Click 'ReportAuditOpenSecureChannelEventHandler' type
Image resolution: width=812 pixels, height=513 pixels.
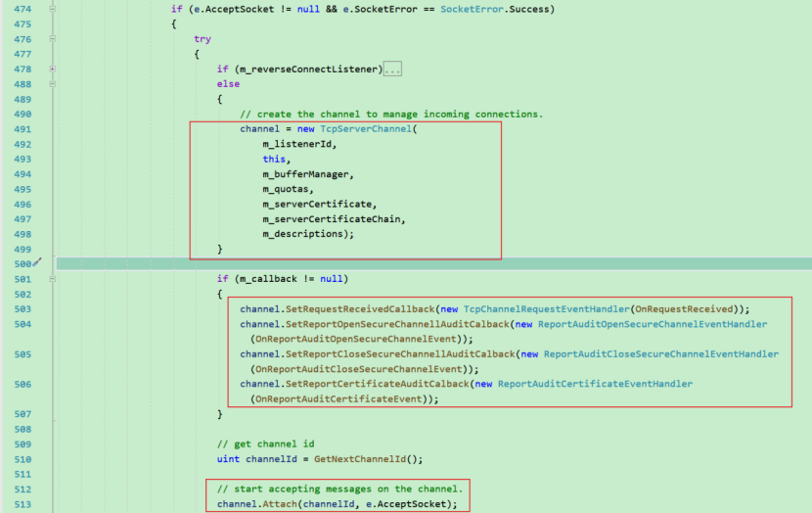click(x=653, y=324)
